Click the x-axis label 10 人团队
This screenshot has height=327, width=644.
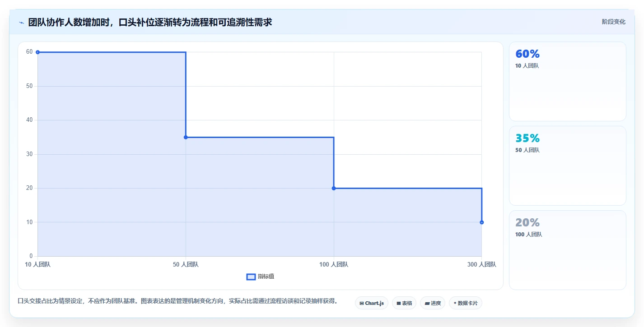(x=37, y=265)
